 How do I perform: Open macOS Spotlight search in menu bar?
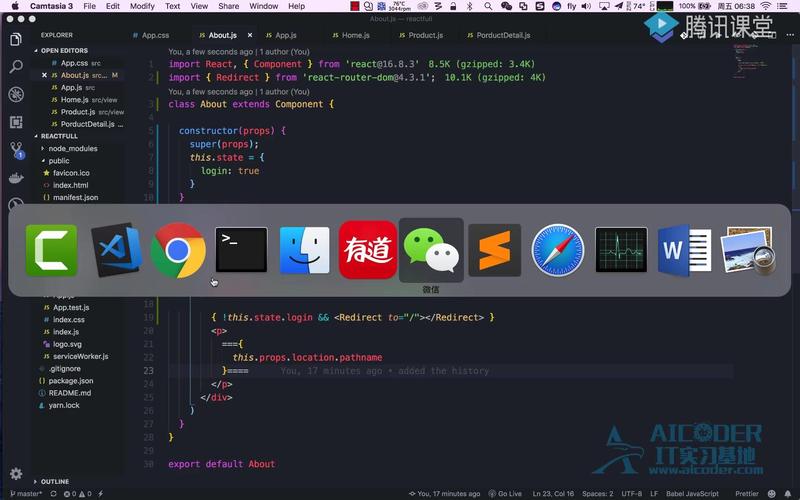(488, 6)
